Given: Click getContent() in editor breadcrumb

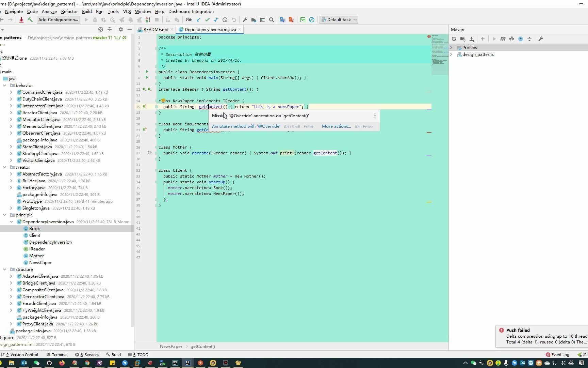Looking at the screenshot, I should click(203, 347).
